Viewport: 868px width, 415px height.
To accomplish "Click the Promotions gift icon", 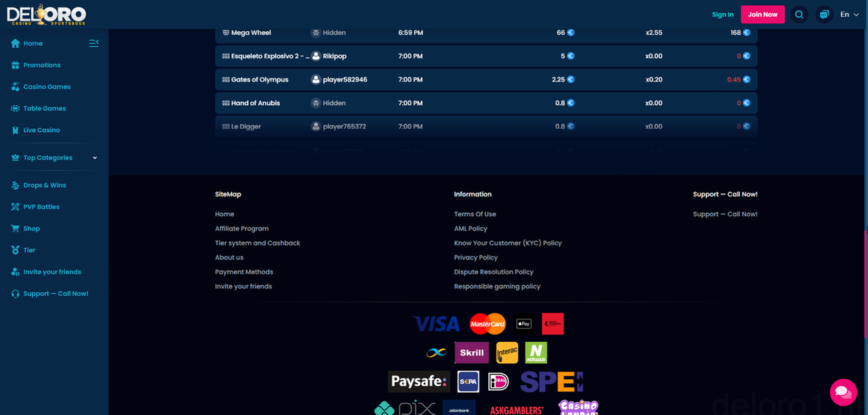I will (16, 65).
